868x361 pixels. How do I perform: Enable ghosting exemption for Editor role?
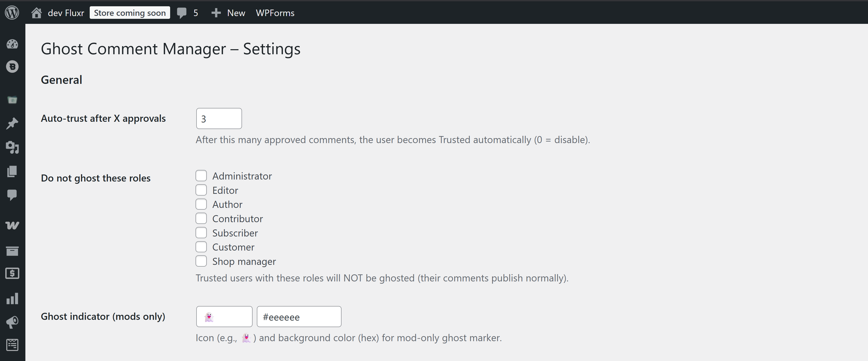point(201,190)
